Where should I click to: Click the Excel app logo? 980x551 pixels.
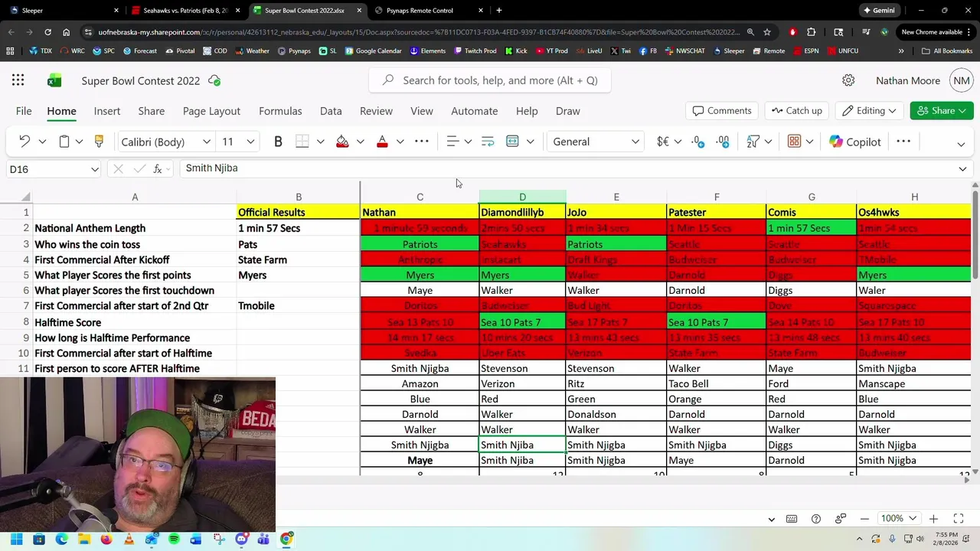coord(54,80)
